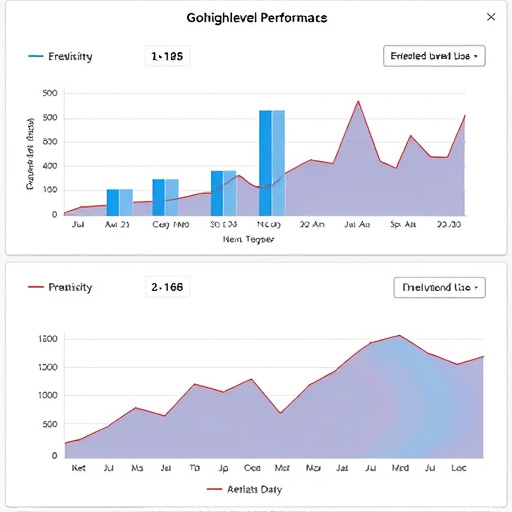Click the 'Nem Teqper' x-axis title
The height and width of the screenshot is (512, 512).
click(x=248, y=239)
